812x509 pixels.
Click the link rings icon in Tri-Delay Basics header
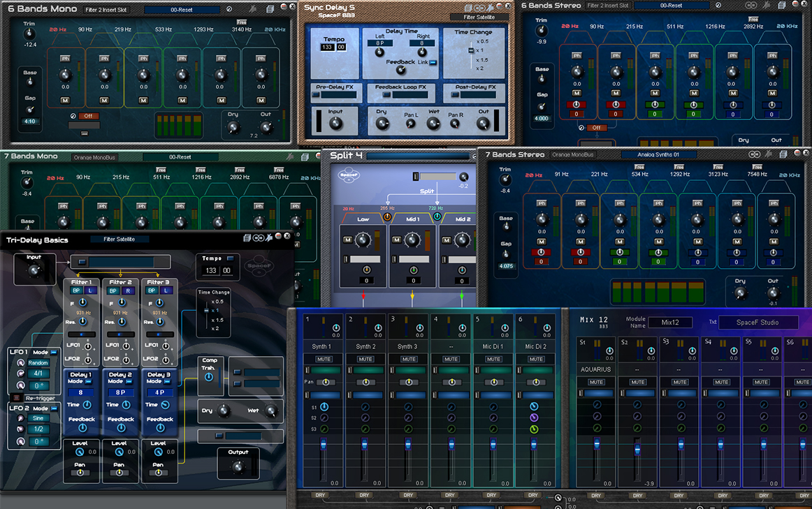[258, 237]
